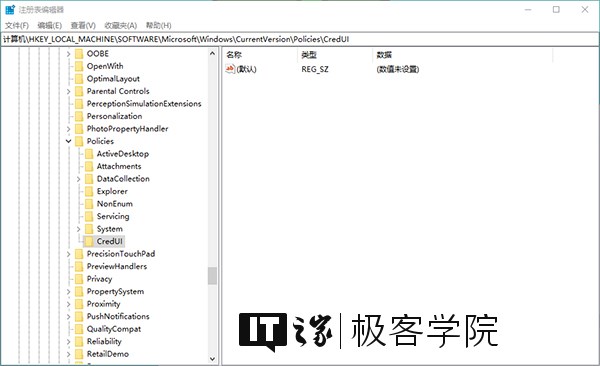Expand the PrecisionTouchPad node
This screenshot has height=366, width=600.
click(68, 254)
